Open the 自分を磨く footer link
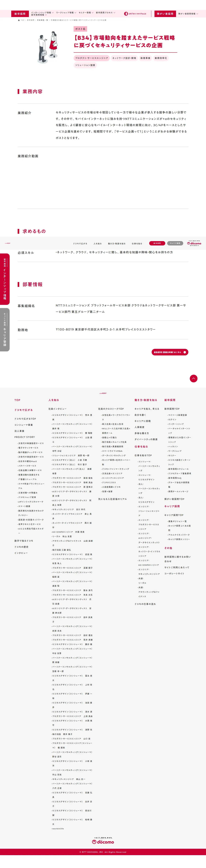Screen dimensions: 206x868 (x=140, y=415)
